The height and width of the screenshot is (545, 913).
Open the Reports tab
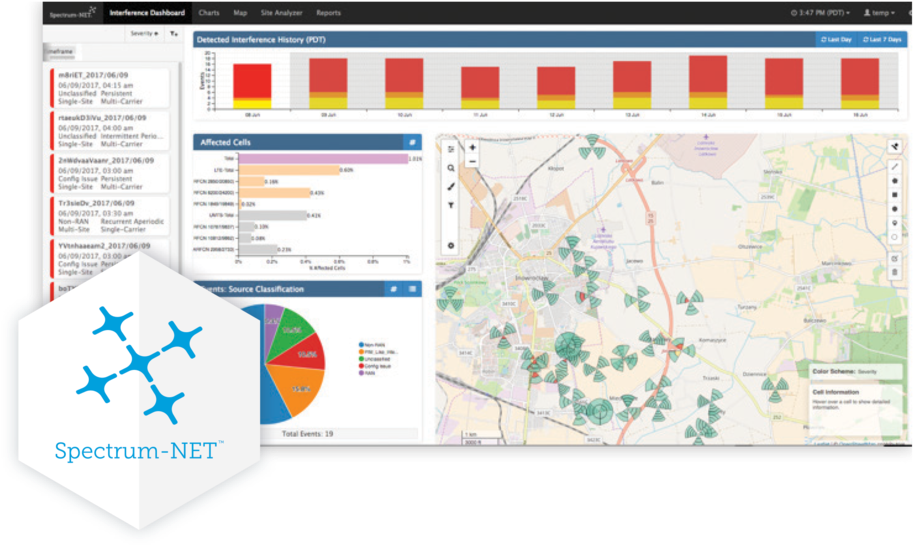328,13
